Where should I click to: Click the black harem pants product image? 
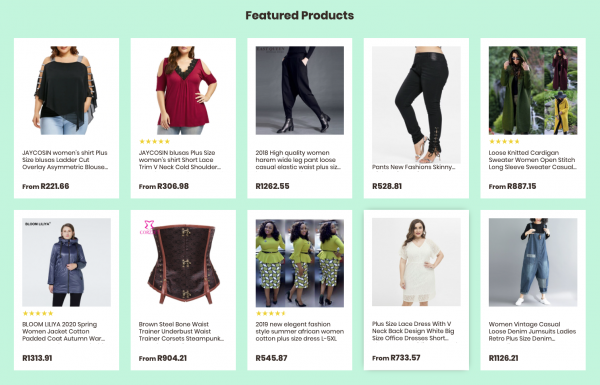click(x=300, y=90)
